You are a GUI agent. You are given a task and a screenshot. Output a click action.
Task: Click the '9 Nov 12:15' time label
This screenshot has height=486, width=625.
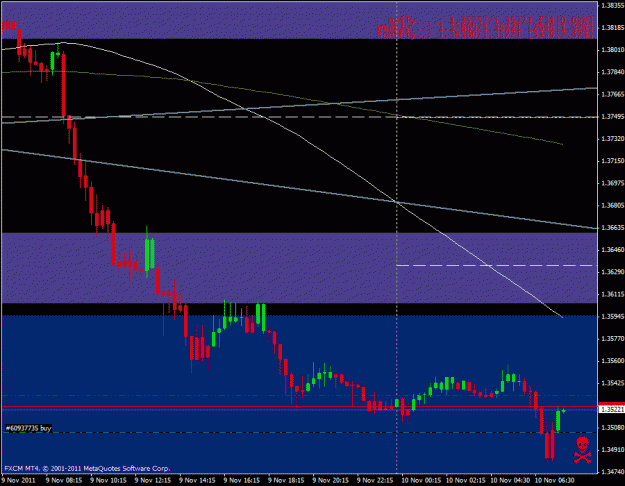click(x=153, y=480)
